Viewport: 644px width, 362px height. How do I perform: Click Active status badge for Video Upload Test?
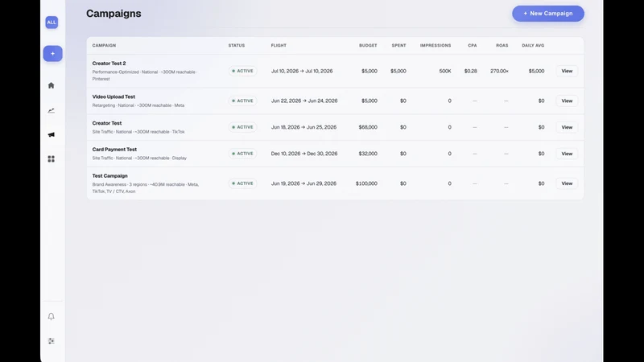tap(242, 101)
